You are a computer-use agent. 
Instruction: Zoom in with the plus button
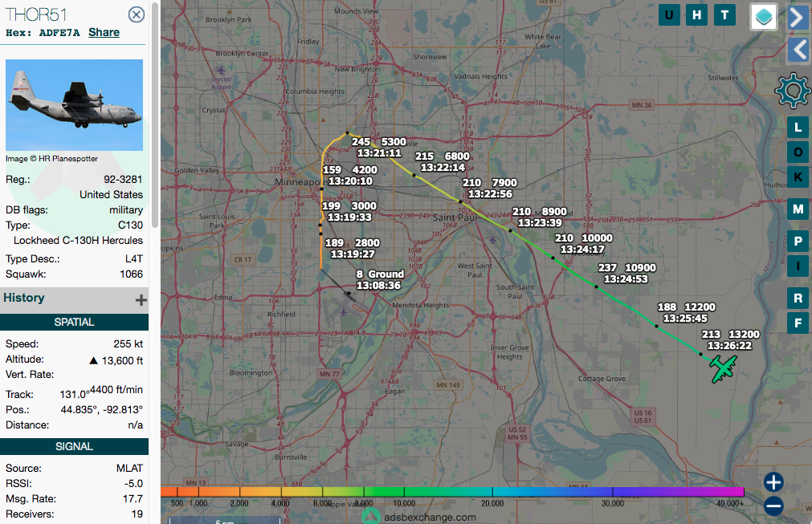(773, 482)
